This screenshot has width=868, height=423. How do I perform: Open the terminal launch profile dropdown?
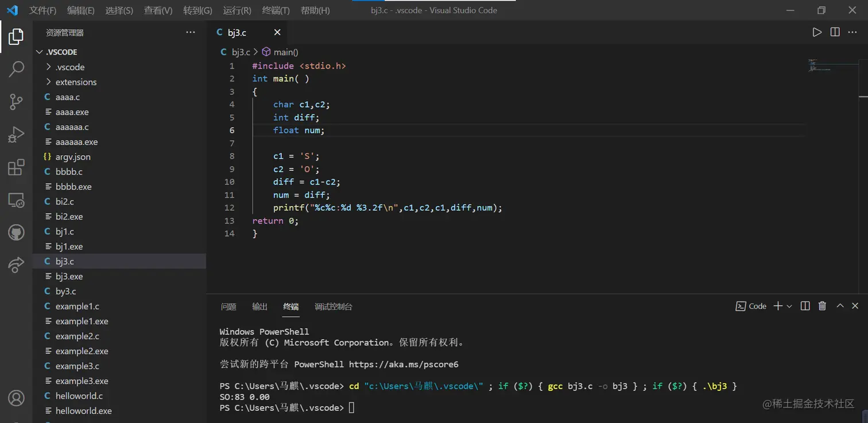tap(789, 307)
